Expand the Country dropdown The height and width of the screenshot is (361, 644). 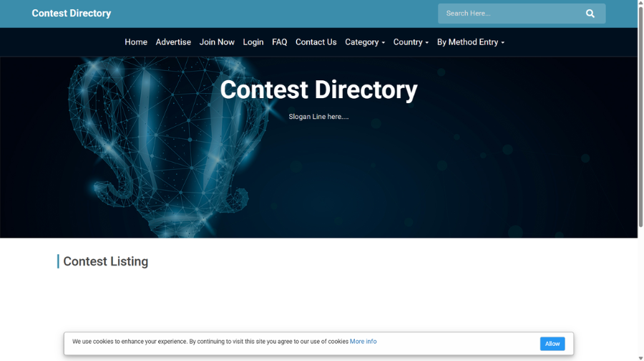[x=411, y=42]
